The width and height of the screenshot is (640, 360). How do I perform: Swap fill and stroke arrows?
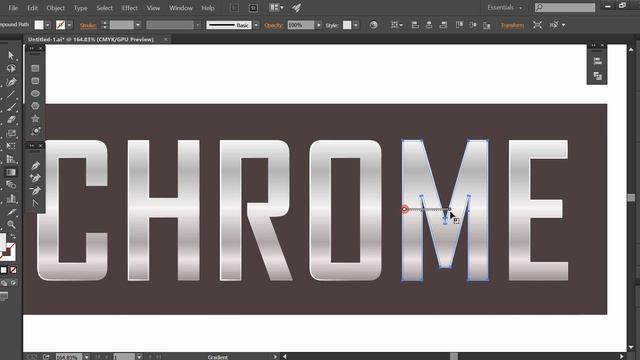(13, 236)
